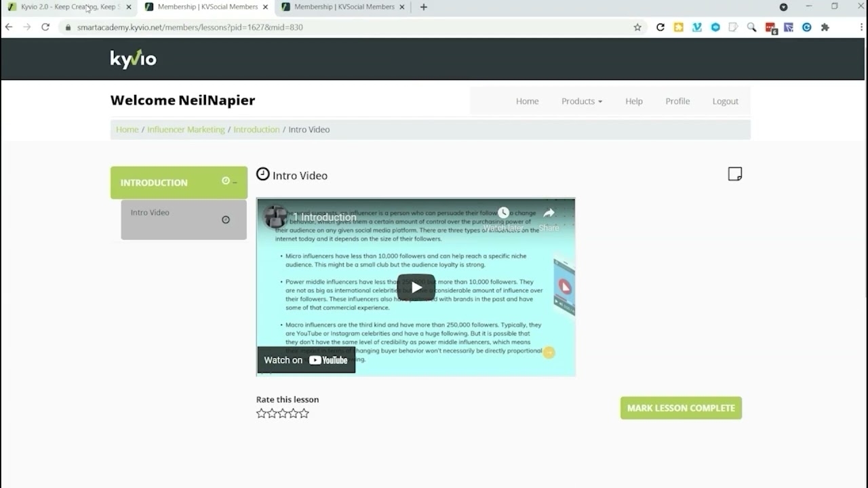Click the blue circle C extension icon

807,27
